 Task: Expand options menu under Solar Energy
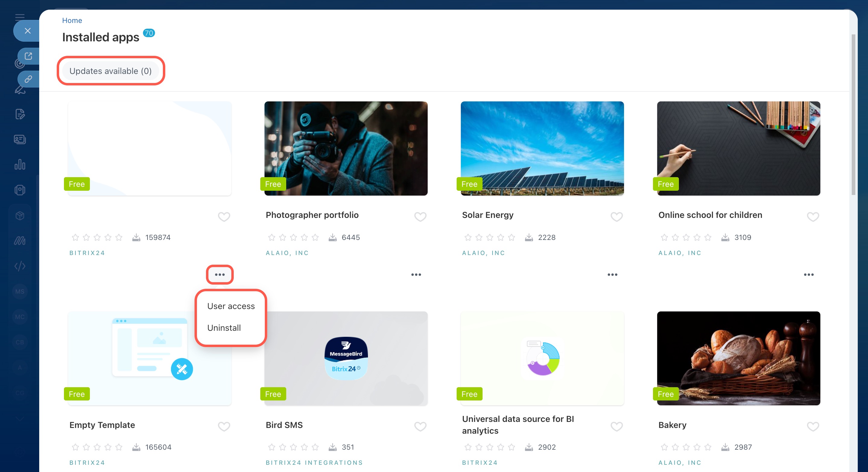pos(612,274)
